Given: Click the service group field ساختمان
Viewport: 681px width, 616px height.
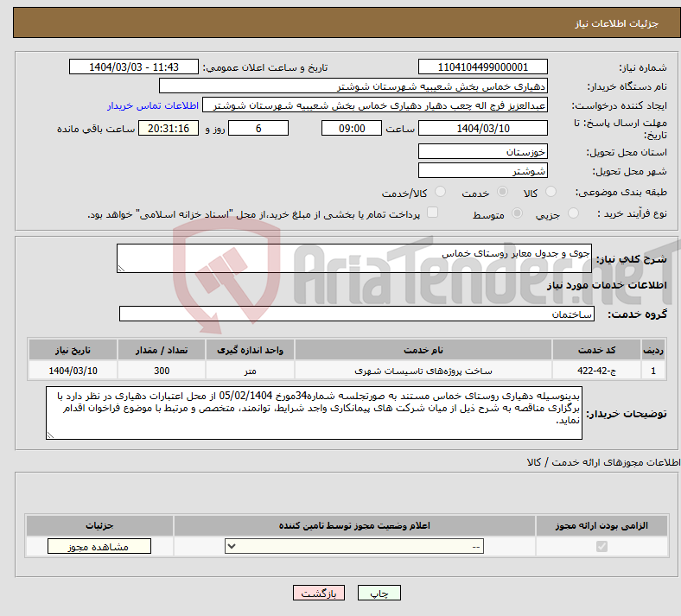Looking at the screenshot, I should (x=357, y=314).
